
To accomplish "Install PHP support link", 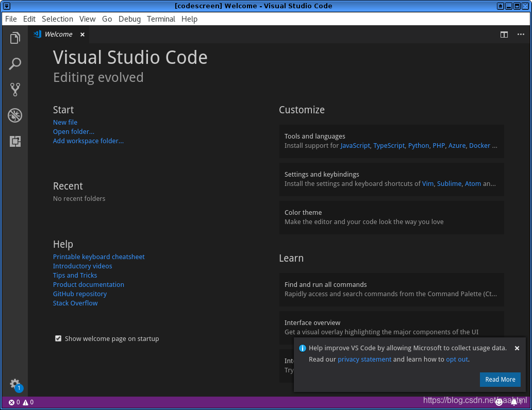I will pyautogui.click(x=439, y=145).
